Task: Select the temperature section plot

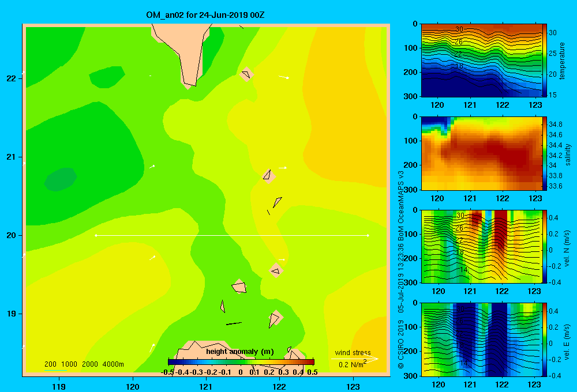Action: pyautogui.click(x=482, y=61)
